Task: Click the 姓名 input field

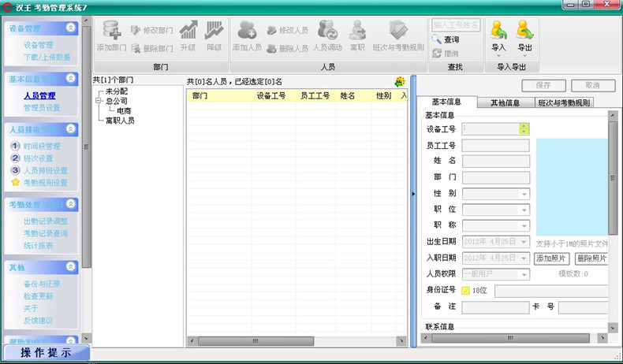Action: click(496, 162)
